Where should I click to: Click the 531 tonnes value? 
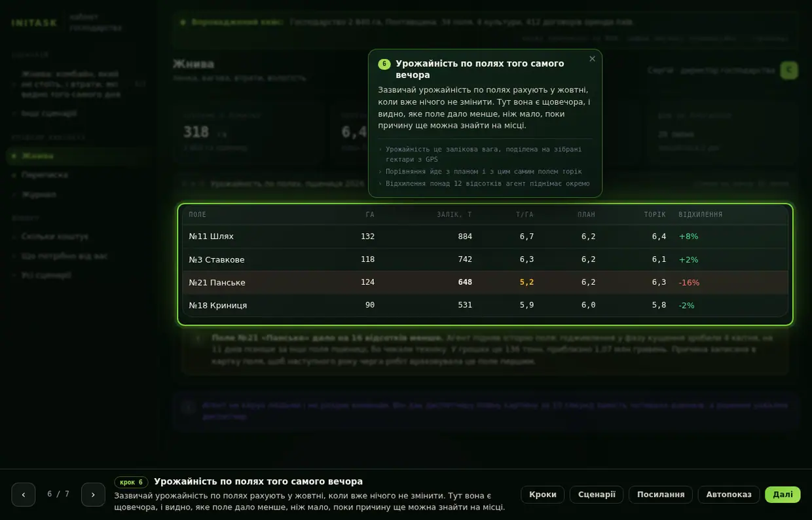pos(465,305)
